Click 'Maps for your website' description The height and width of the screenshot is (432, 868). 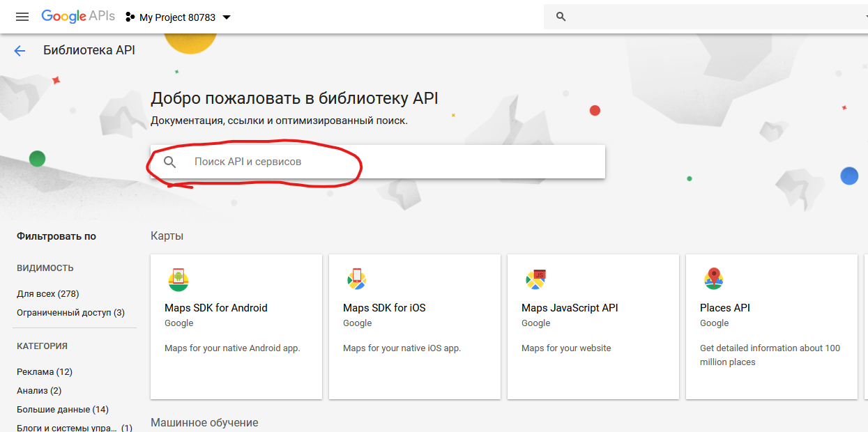(566, 348)
